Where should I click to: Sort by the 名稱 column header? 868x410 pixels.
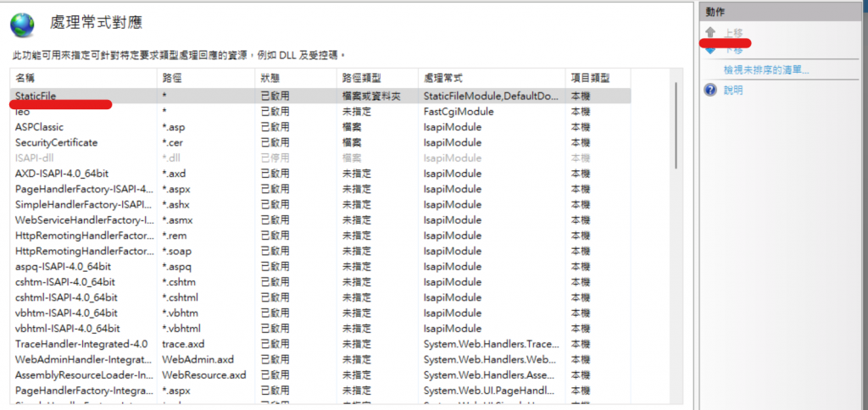coord(84,79)
